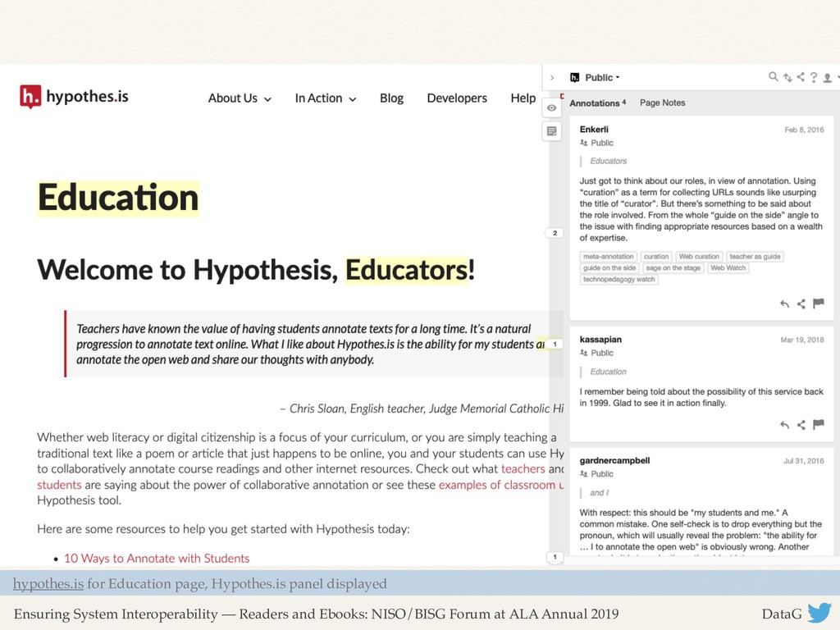The image size is (840, 630).
Task: Open the About Us dropdown menu
Action: (x=240, y=98)
